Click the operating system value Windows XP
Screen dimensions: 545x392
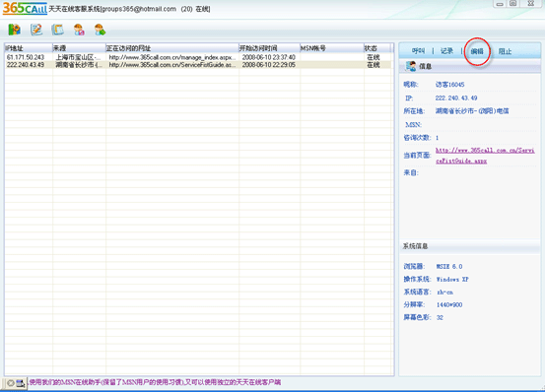click(x=452, y=279)
